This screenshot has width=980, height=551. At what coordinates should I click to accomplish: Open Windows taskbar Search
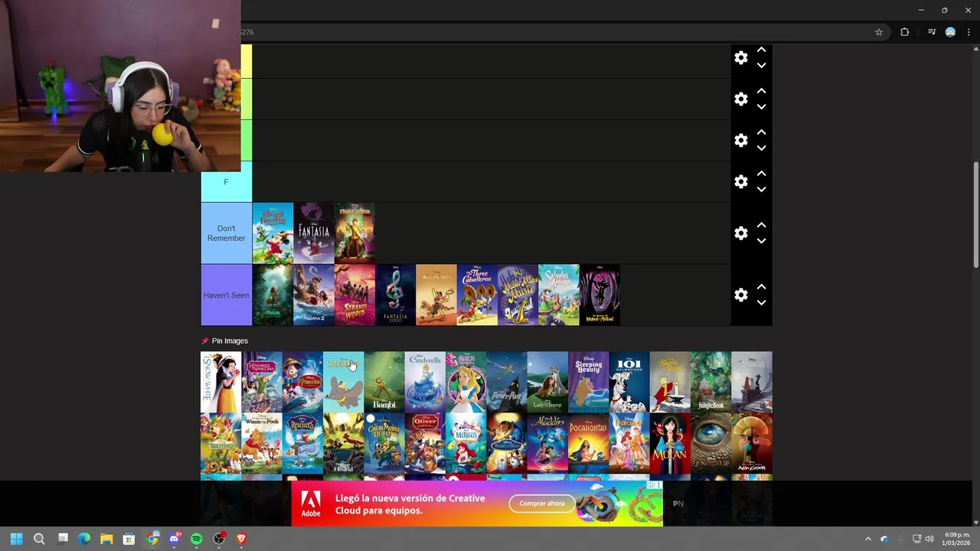point(39,539)
